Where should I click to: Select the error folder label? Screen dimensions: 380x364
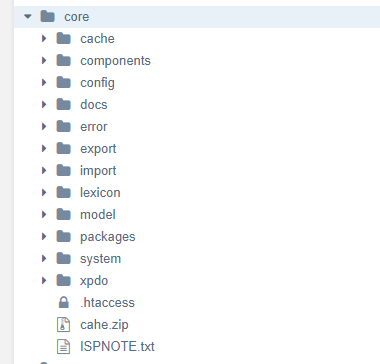(x=94, y=127)
